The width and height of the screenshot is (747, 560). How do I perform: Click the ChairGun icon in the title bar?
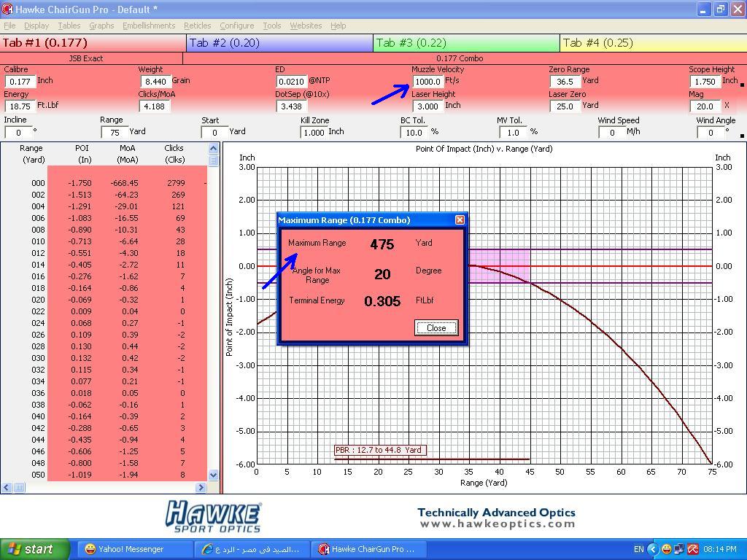[7, 9]
